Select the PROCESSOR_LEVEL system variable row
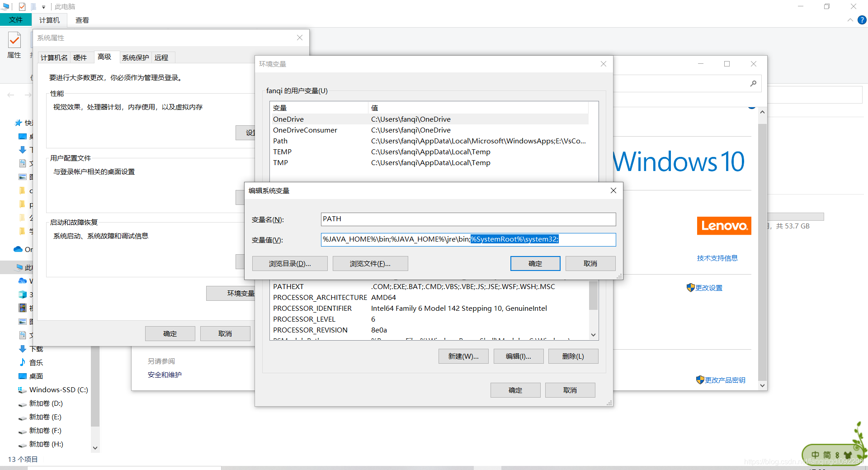The width and height of the screenshot is (868, 470). (x=429, y=319)
